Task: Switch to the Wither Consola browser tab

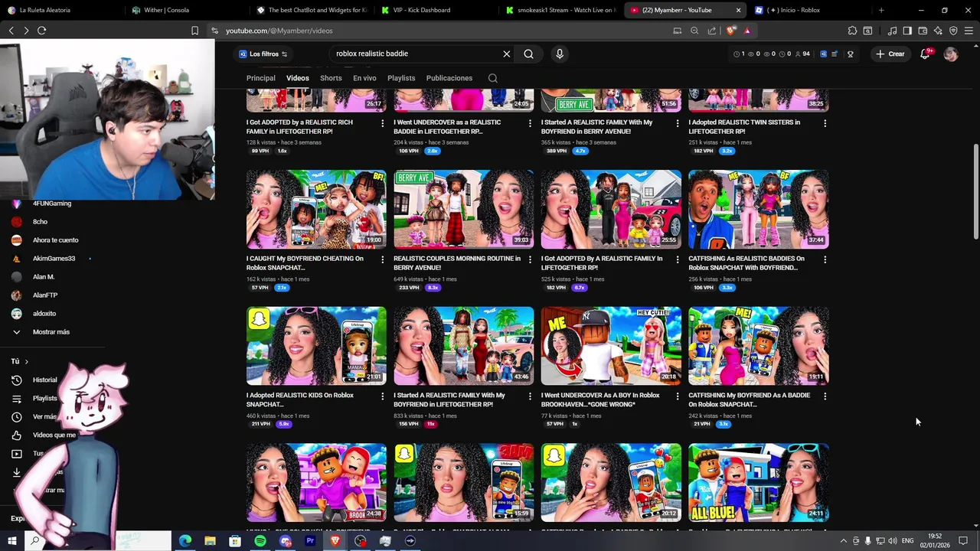Action: pyautogui.click(x=184, y=10)
